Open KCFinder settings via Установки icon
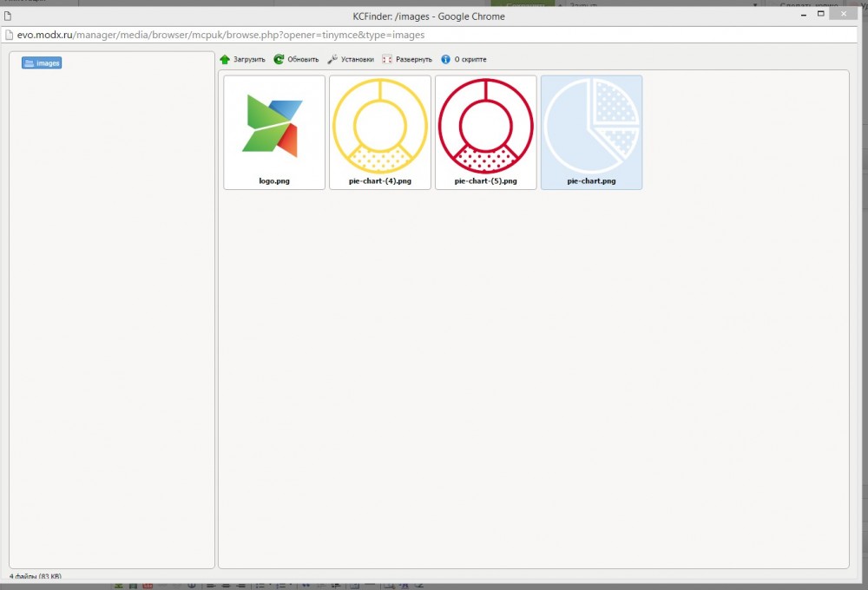This screenshot has width=868, height=590. point(350,59)
